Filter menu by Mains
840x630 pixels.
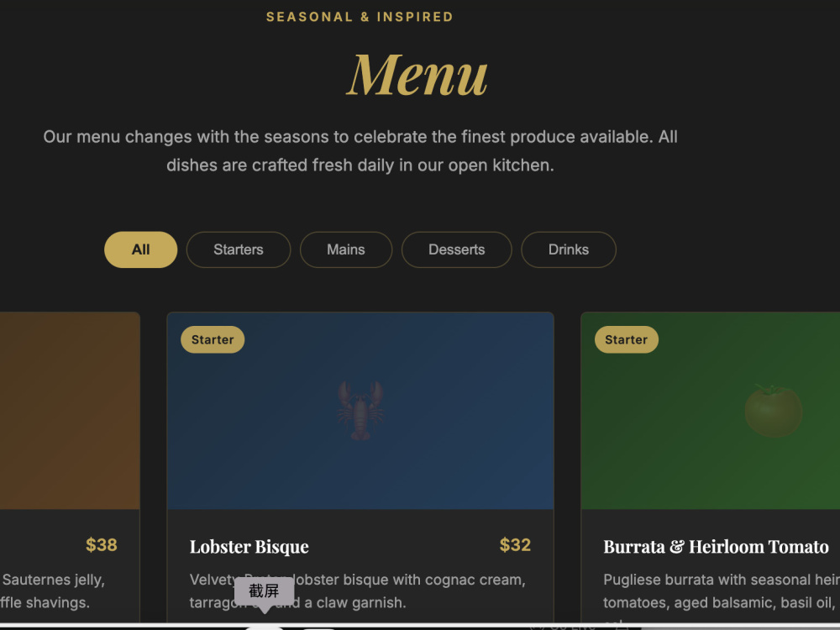point(346,249)
